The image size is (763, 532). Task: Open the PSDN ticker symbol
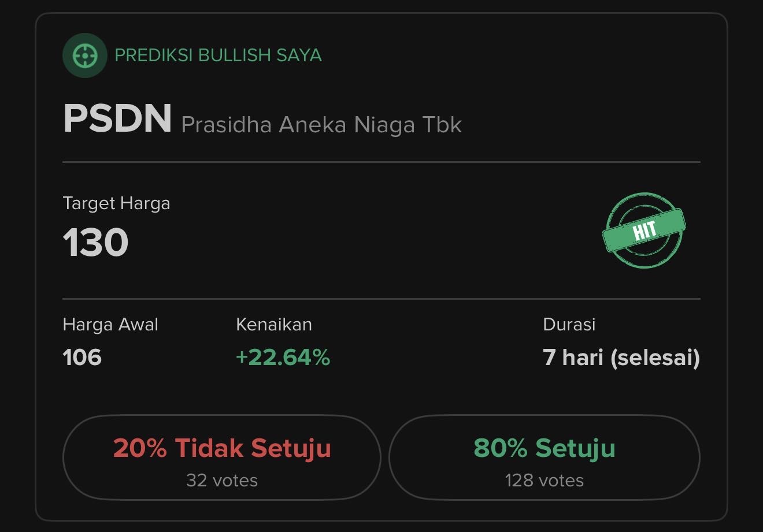pos(117,119)
